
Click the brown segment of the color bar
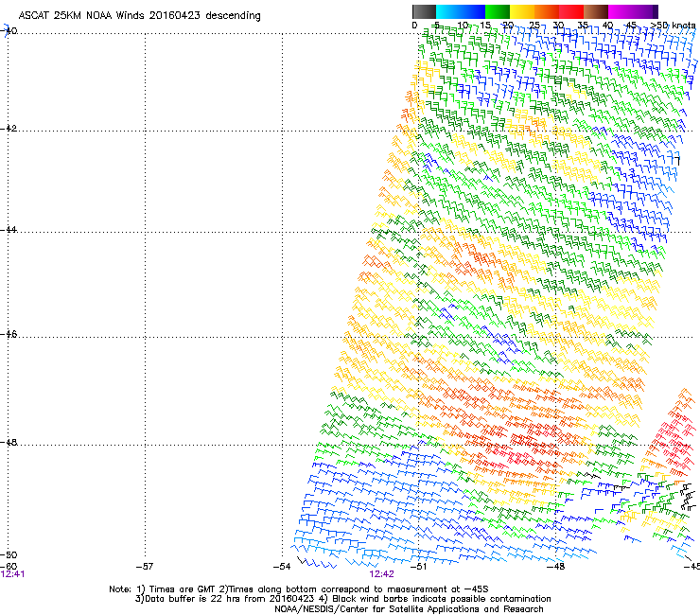[596, 11]
